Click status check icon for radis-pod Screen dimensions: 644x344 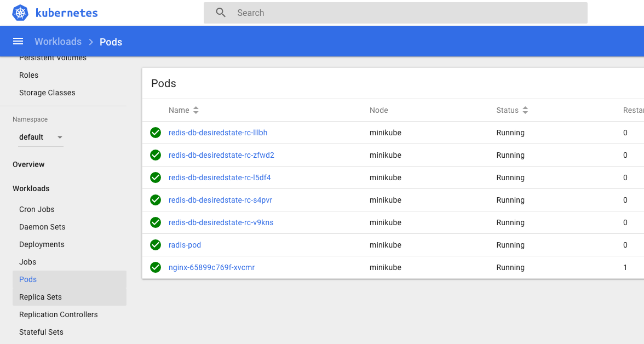[156, 244]
